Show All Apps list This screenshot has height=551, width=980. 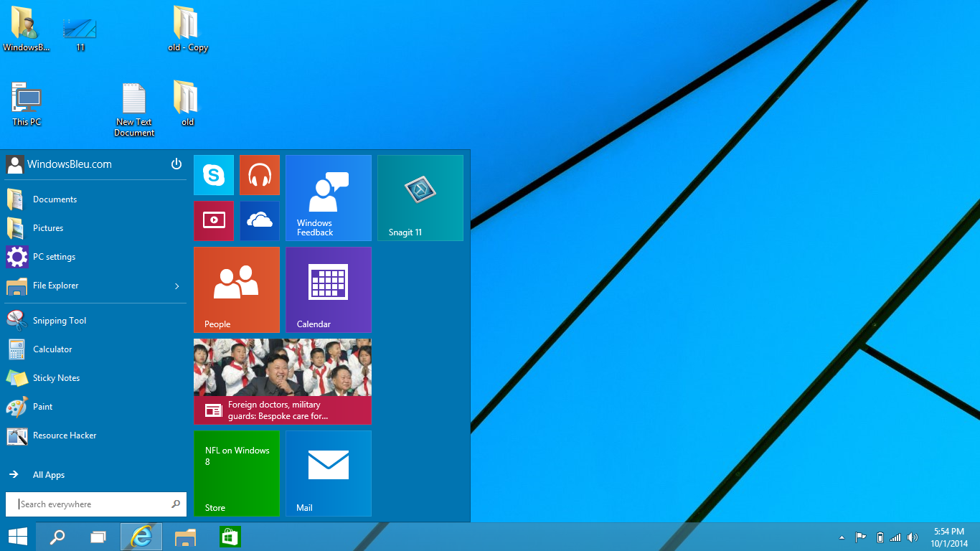96,475
